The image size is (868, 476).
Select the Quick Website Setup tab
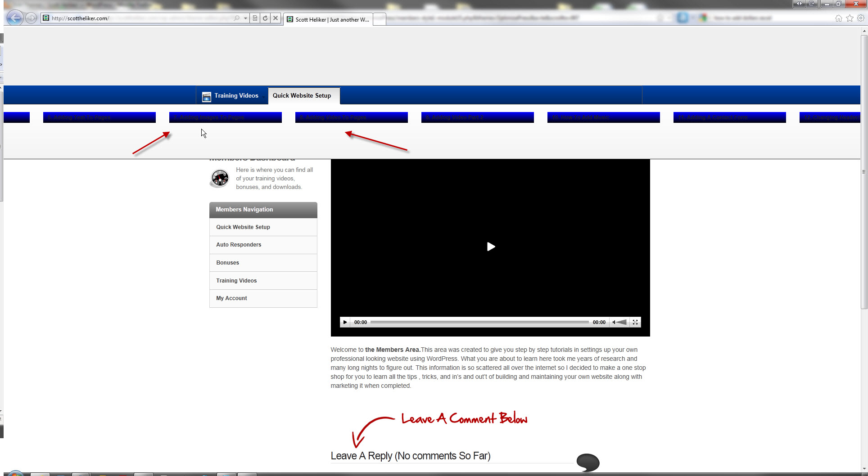pyautogui.click(x=302, y=96)
